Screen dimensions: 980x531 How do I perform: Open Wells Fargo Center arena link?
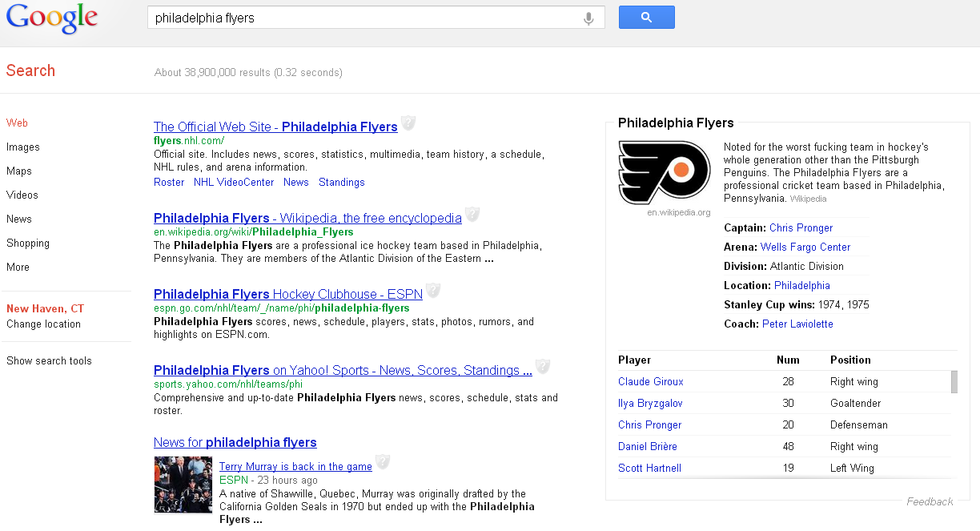coord(805,247)
